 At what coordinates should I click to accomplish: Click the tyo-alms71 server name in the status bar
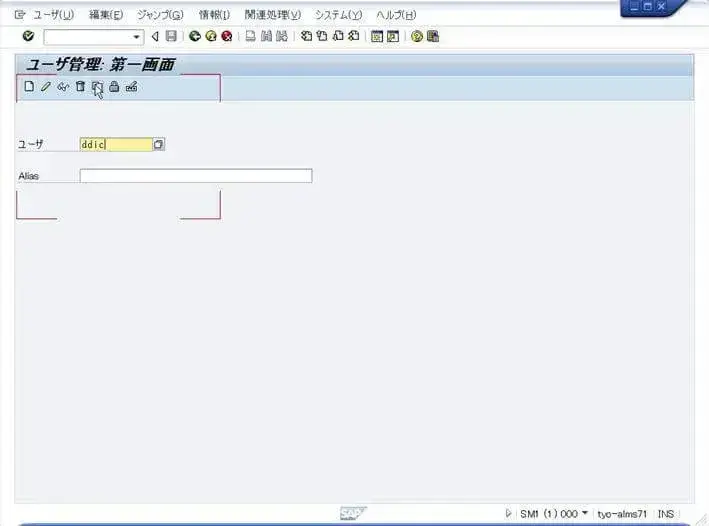pos(622,514)
